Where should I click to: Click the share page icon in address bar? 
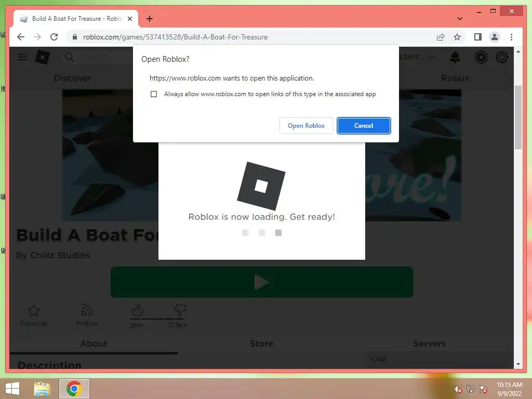coord(441,37)
